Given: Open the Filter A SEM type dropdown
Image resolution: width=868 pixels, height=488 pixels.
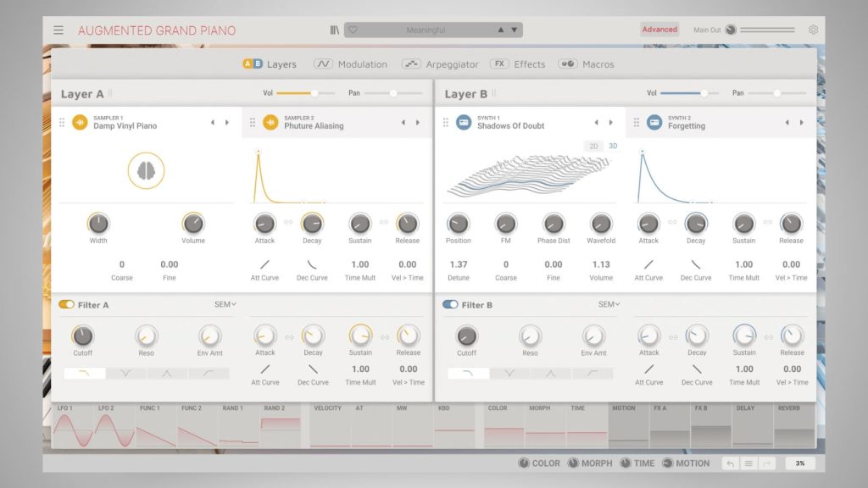Looking at the screenshot, I should coord(225,304).
